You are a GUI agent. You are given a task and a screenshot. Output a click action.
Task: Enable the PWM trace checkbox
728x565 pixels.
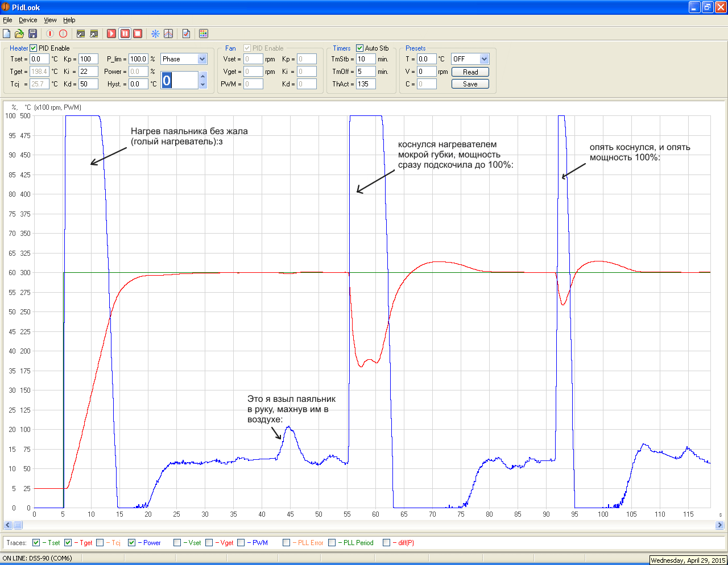tap(241, 542)
